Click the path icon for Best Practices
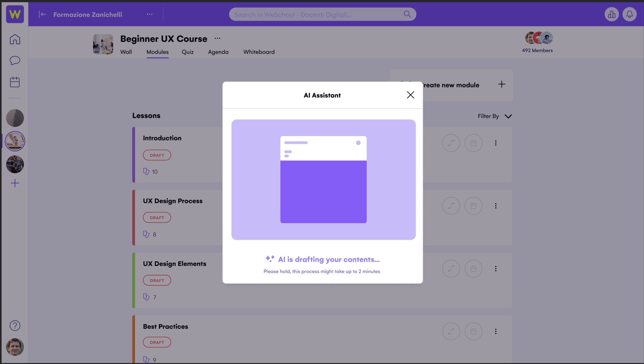The image size is (644, 364). (x=451, y=331)
